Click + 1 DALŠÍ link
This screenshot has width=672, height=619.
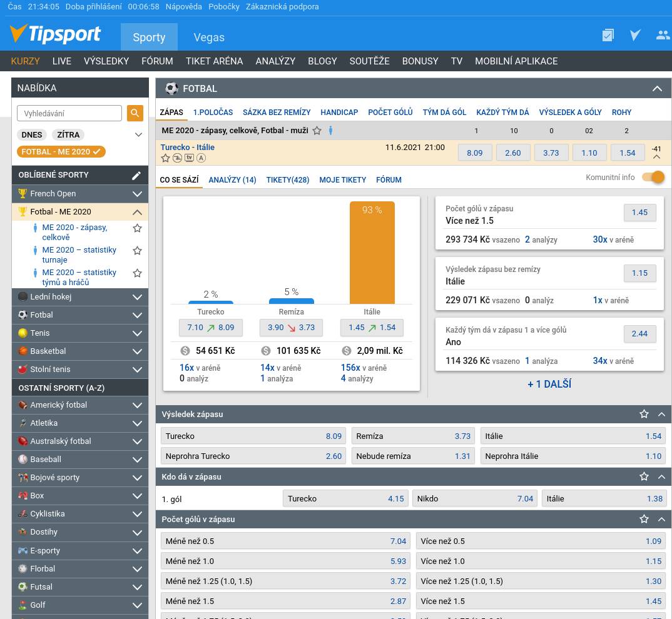point(549,384)
